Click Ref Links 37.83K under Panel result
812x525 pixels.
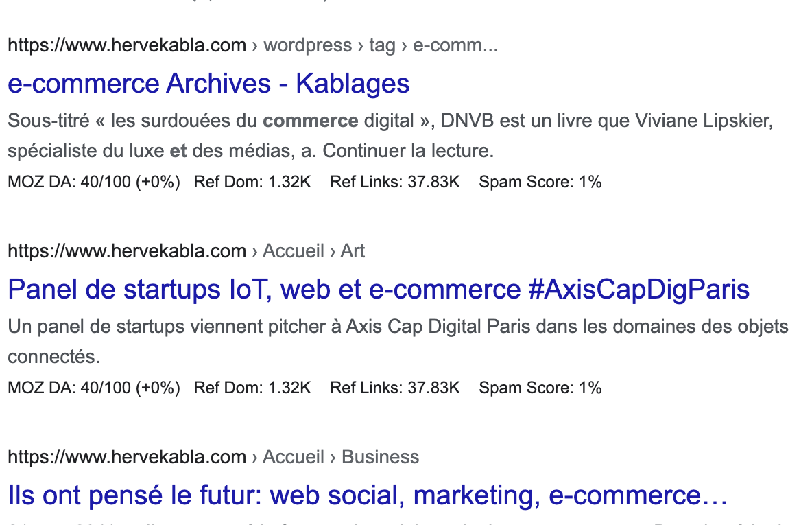click(395, 388)
